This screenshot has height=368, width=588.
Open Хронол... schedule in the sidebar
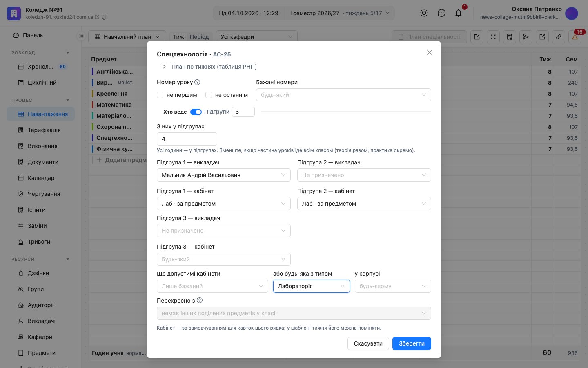click(x=40, y=67)
